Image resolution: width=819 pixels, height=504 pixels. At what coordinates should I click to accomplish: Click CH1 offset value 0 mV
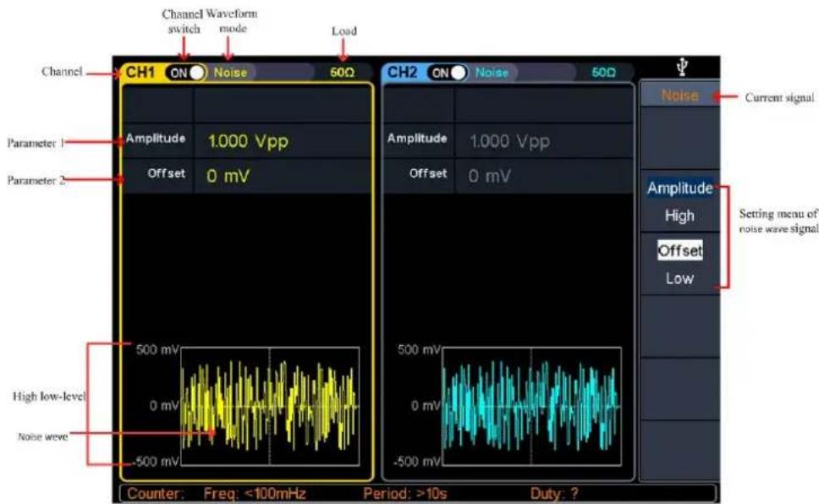[x=228, y=176]
